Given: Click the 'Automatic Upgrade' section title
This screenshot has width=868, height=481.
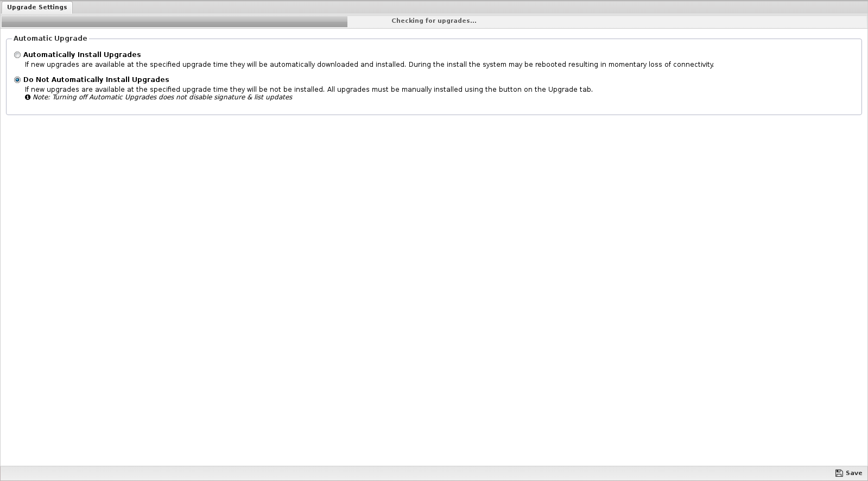Looking at the screenshot, I should (x=50, y=39).
